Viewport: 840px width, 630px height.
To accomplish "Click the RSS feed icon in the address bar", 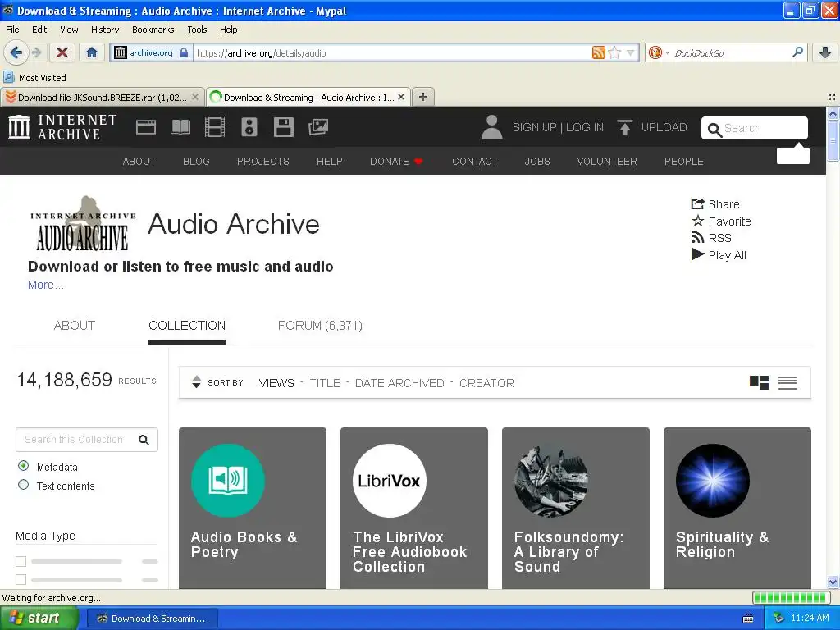I will [598, 52].
